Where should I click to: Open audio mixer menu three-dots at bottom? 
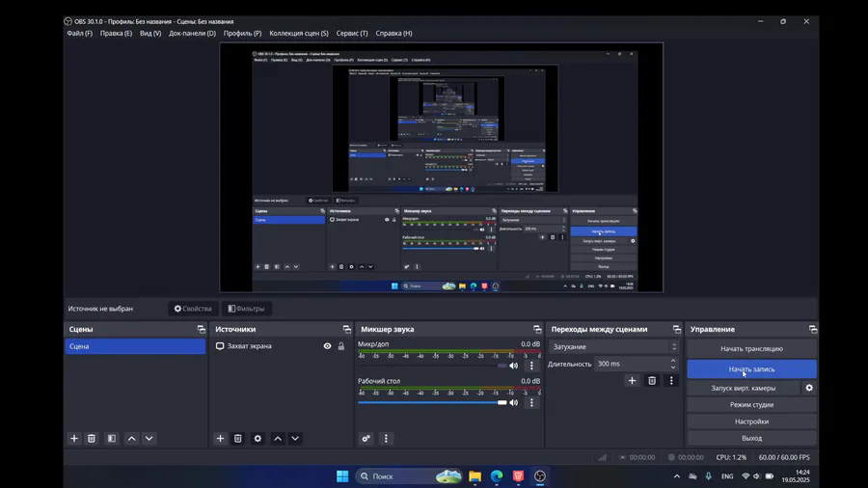[386, 438]
